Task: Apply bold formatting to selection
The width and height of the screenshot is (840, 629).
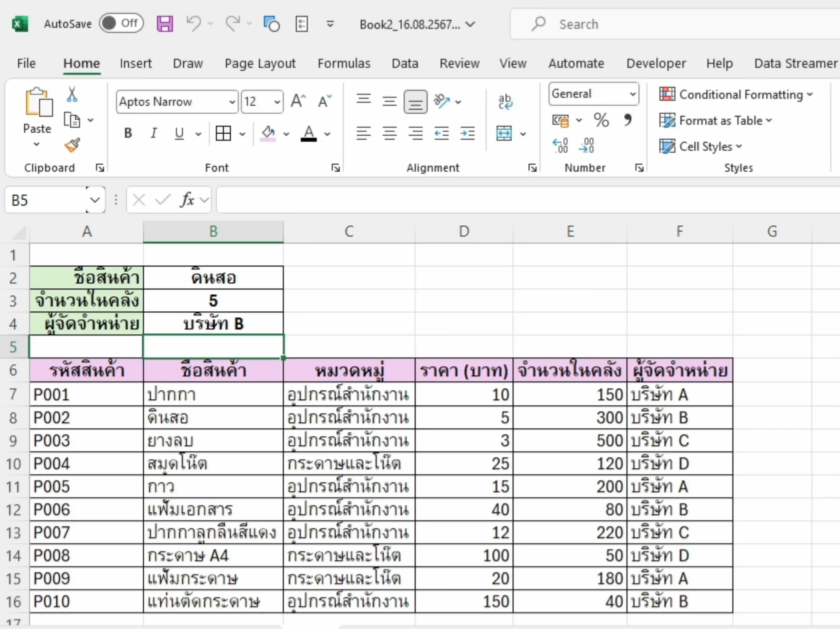Action: (128, 133)
